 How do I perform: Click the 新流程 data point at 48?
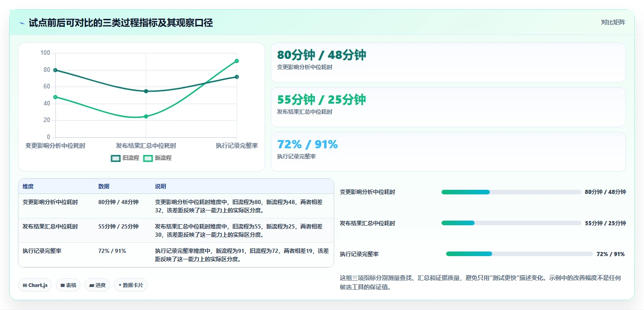[55, 97]
